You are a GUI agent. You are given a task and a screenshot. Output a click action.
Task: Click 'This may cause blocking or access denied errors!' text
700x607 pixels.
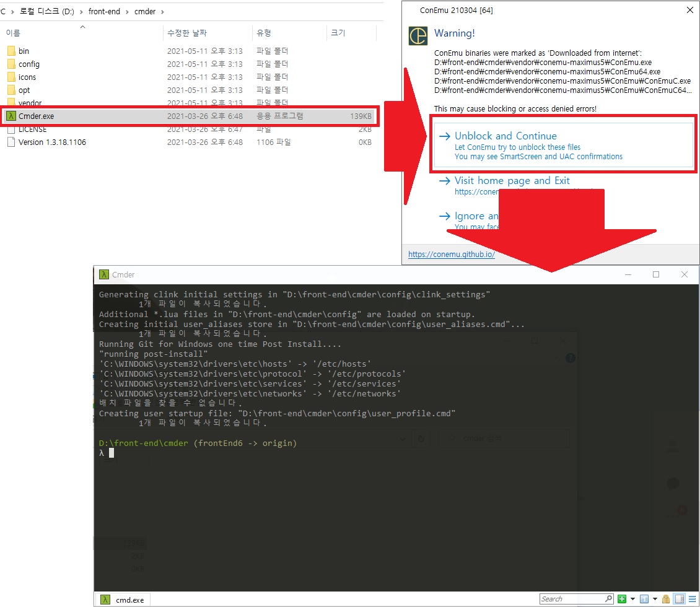coord(515,108)
